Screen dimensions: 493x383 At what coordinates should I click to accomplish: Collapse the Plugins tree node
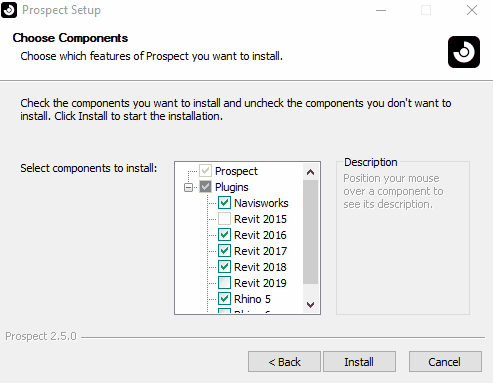coord(188,187)
